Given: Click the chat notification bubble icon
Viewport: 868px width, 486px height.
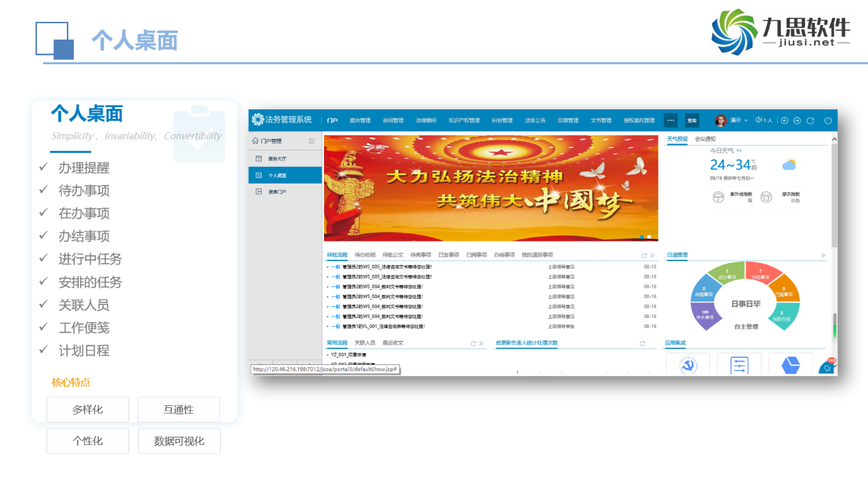Looking at the screenshot, I should pyautogui.click(x=827, y=368).
